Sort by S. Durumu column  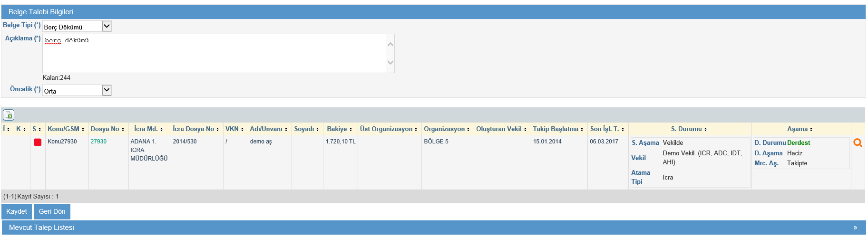(689, 129)
